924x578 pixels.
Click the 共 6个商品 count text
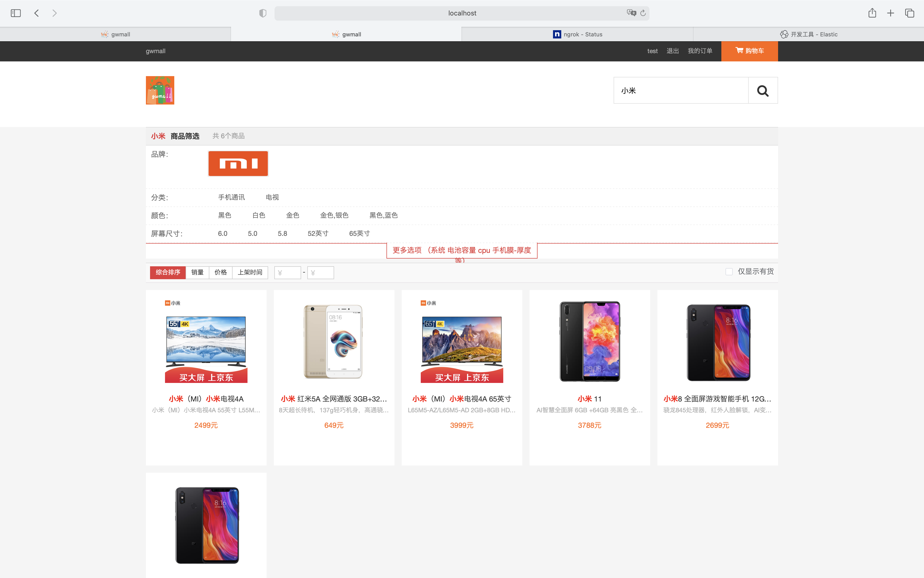click(228, 136)
